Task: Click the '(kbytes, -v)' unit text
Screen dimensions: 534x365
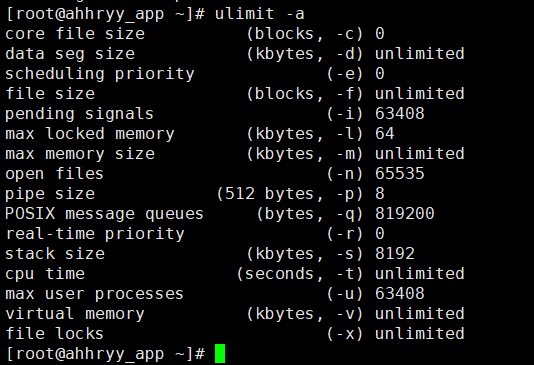Action: pyautogui.click(x=305, y=314)
